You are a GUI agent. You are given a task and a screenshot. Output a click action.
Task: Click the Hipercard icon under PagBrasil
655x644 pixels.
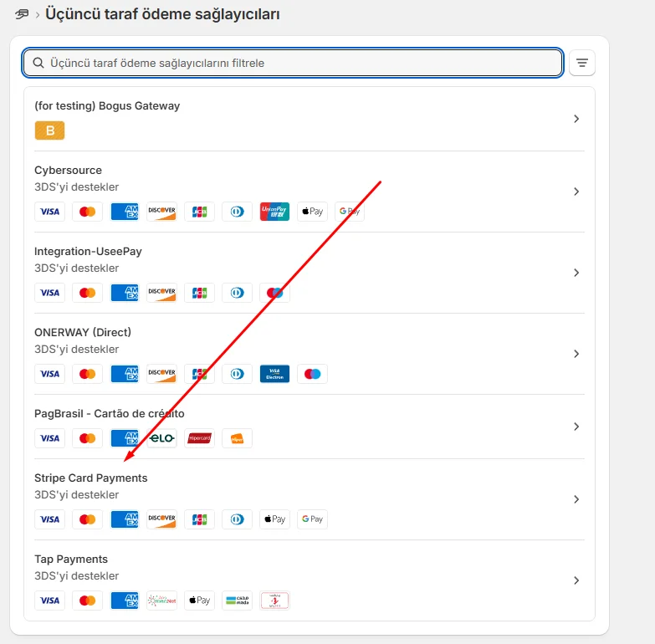click(200, 438)
